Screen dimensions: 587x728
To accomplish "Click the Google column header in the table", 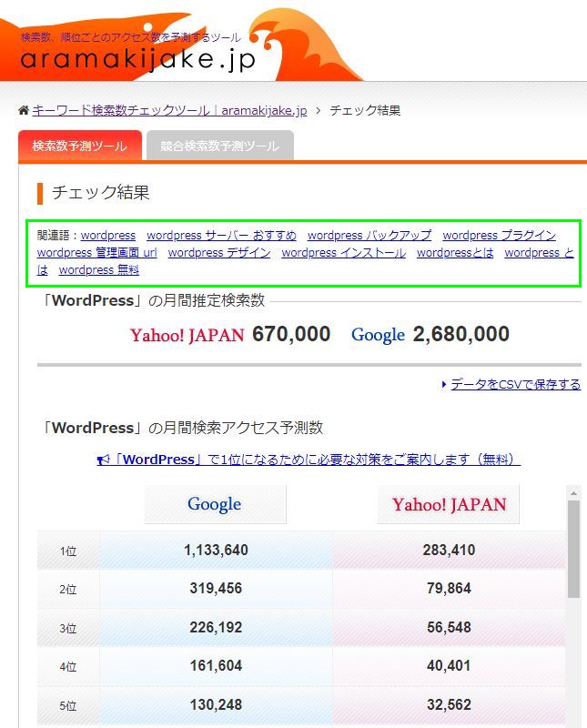I will coord(216,504).
